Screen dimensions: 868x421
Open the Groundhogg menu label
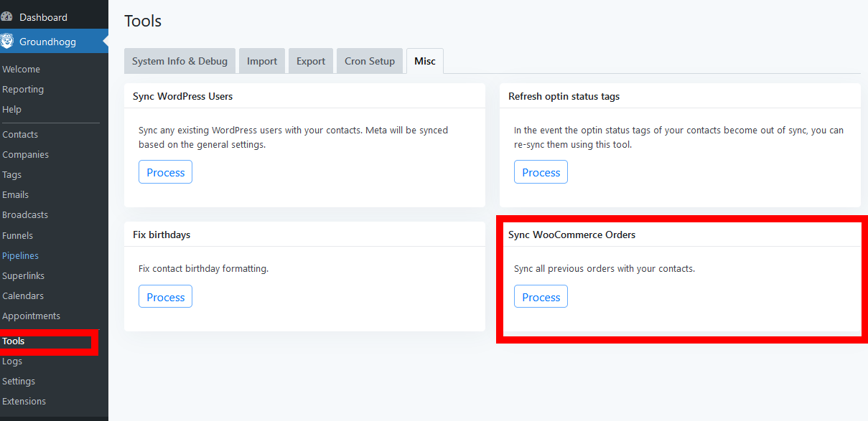tap(47, 42)
